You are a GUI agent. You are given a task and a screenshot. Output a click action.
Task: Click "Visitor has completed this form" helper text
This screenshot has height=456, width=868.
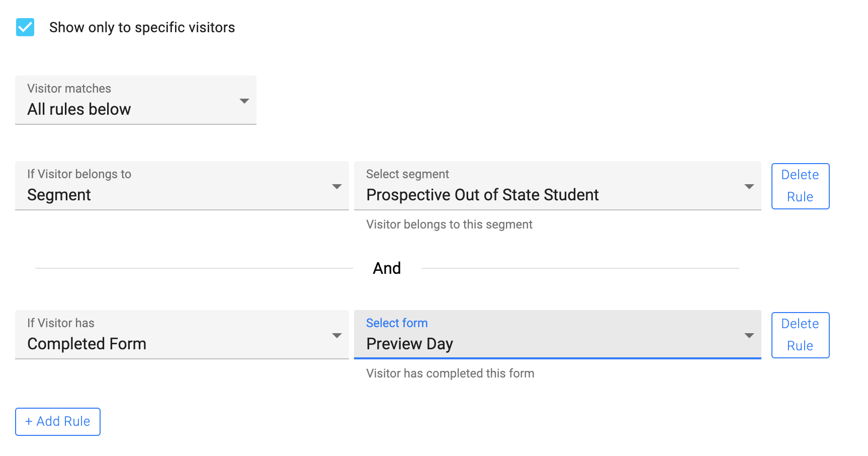[x=450, y=373]
